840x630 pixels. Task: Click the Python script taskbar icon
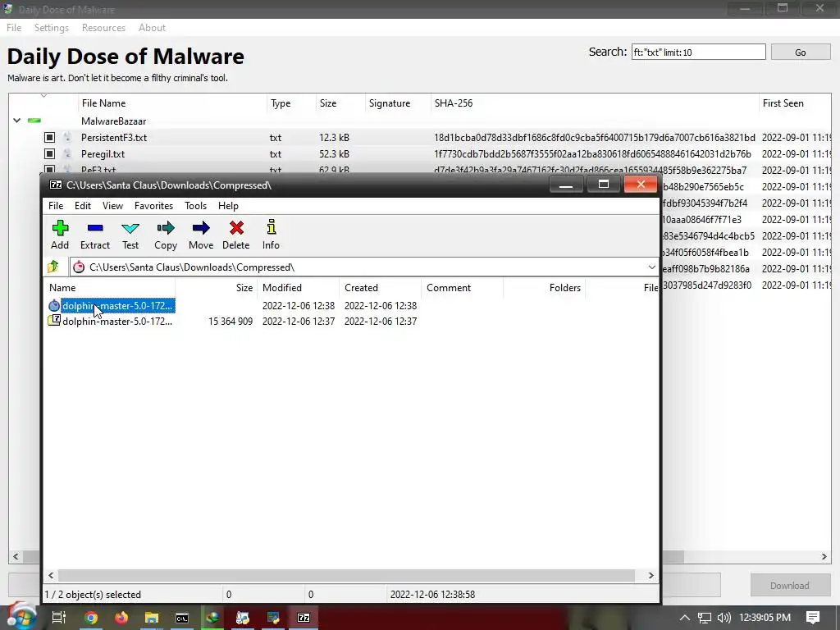(x=273, y=618)
